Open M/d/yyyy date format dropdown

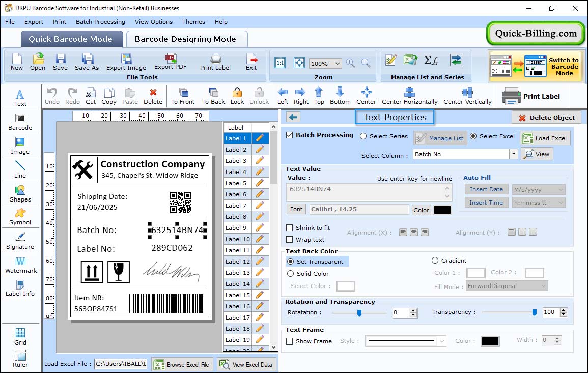[561, 190]
